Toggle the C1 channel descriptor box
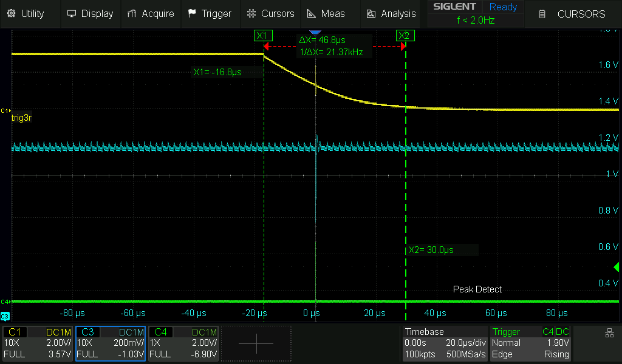This screenshot has width=622, height=364. click(38, 343)
